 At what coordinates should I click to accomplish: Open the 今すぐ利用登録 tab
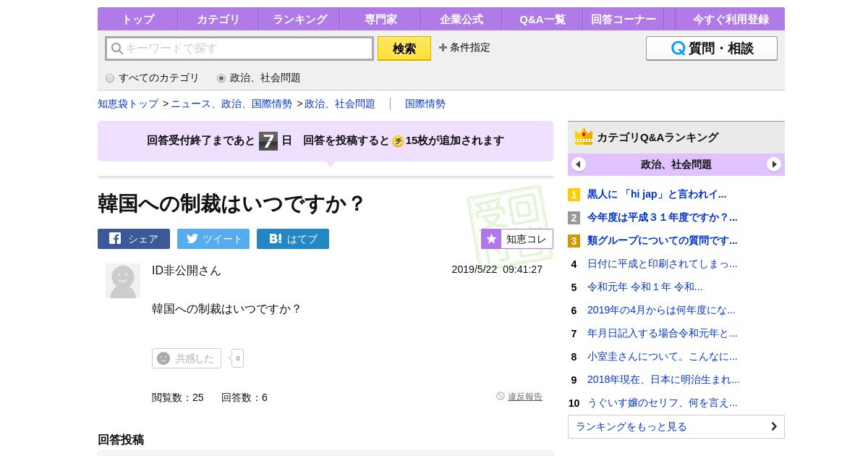click(x=731, y=20)
